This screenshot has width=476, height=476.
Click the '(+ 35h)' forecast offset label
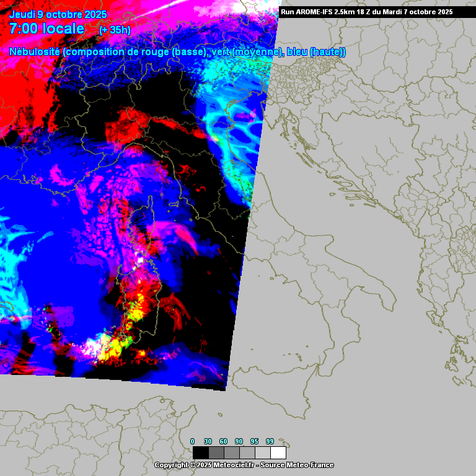115,30
